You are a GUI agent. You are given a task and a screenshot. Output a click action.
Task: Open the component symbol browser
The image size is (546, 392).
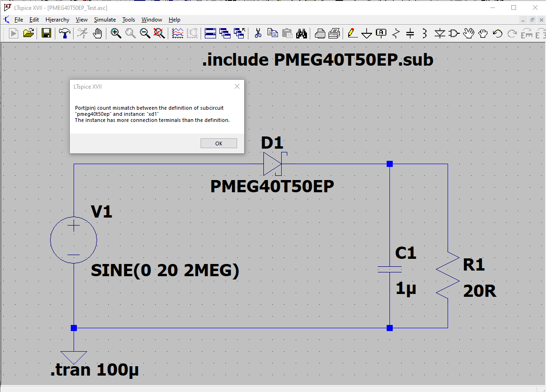[x=453, y=33]
